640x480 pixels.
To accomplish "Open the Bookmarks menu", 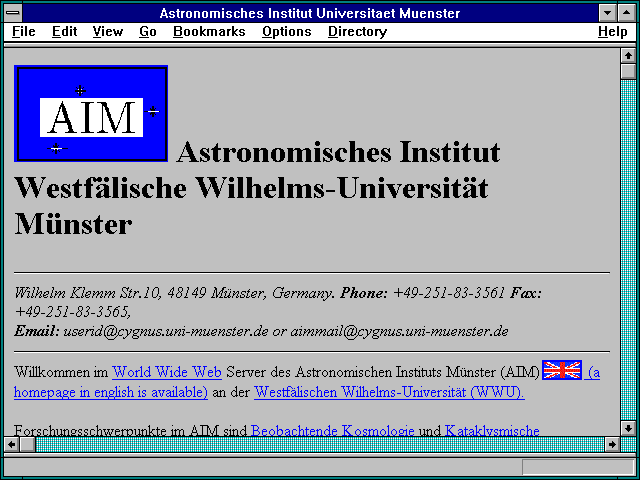I will click(209, 32).
